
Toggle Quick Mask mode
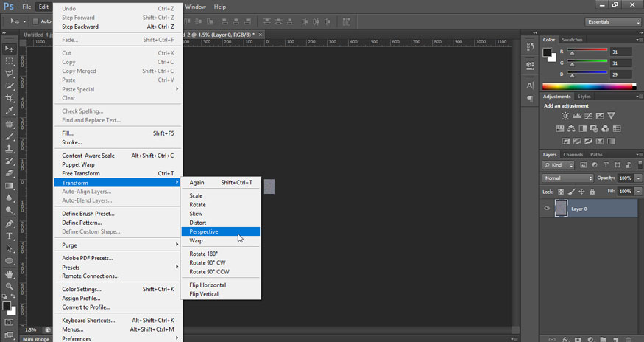(x=9, y=322)
